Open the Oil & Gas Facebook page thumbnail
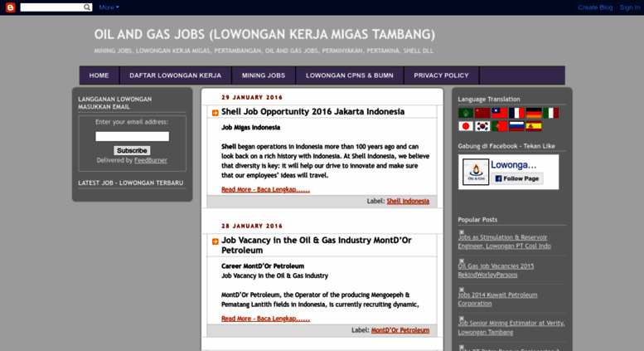 [x=476, y=172]
